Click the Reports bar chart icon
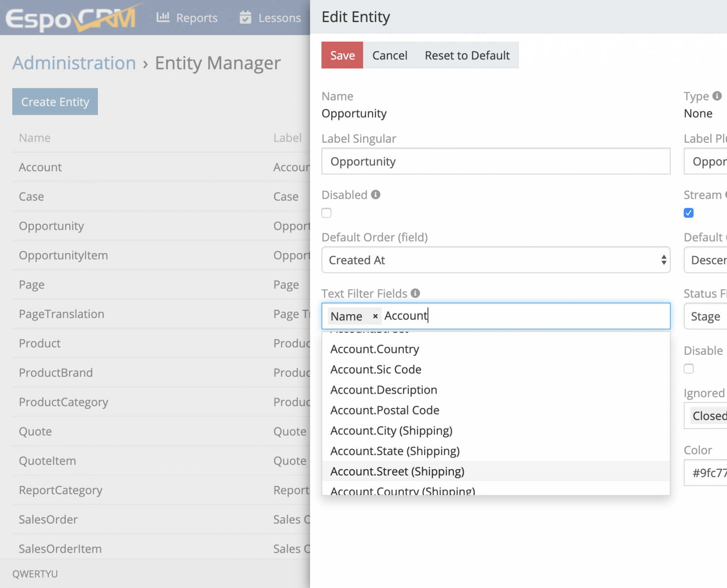The height and width of the screenshot is (588, 727). click(163, 18)
